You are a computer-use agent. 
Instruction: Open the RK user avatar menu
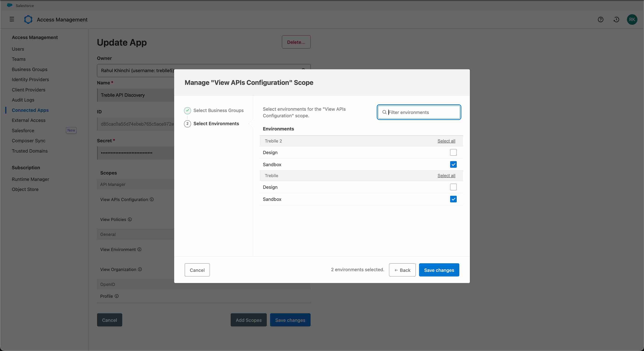(x=632, y=20)
